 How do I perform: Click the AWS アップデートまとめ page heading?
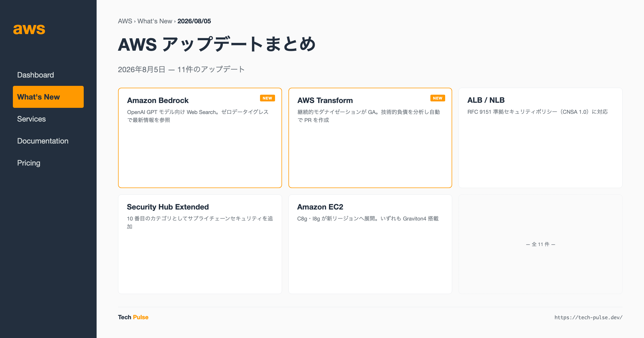pyautogui.click(x=217, y=44)
